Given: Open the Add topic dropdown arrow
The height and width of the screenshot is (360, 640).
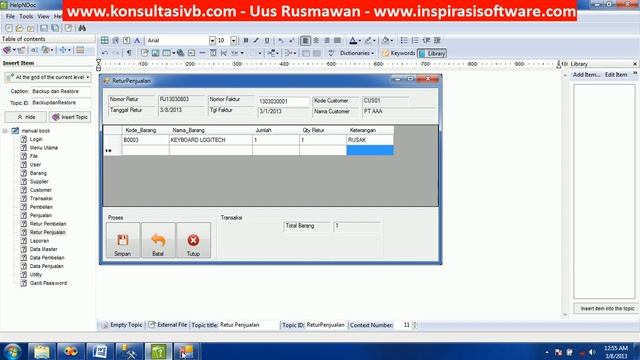Looking at the screenshot, I should coord(14,50).
